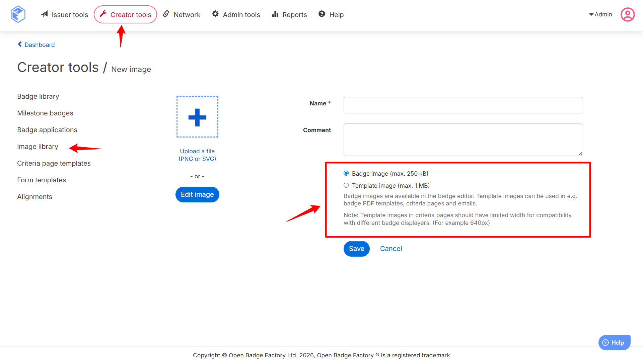Image resolution: width=643 pixels, height=364 pixels.
Task: Open Criteria page templates in the sidebar
Action: click(54, 163)
